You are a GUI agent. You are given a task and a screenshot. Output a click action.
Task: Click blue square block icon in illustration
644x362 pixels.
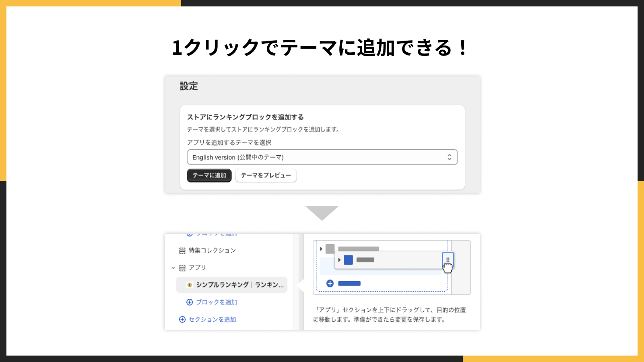349,260
